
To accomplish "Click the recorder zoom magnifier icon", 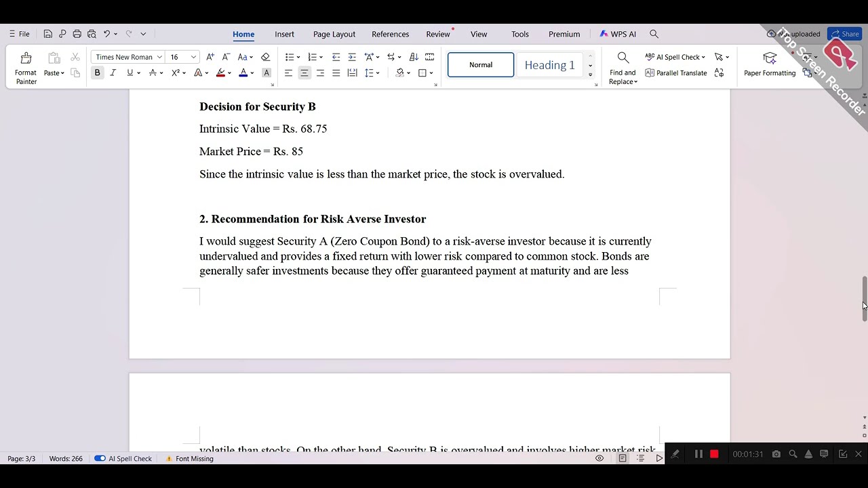I will (793, 454).
